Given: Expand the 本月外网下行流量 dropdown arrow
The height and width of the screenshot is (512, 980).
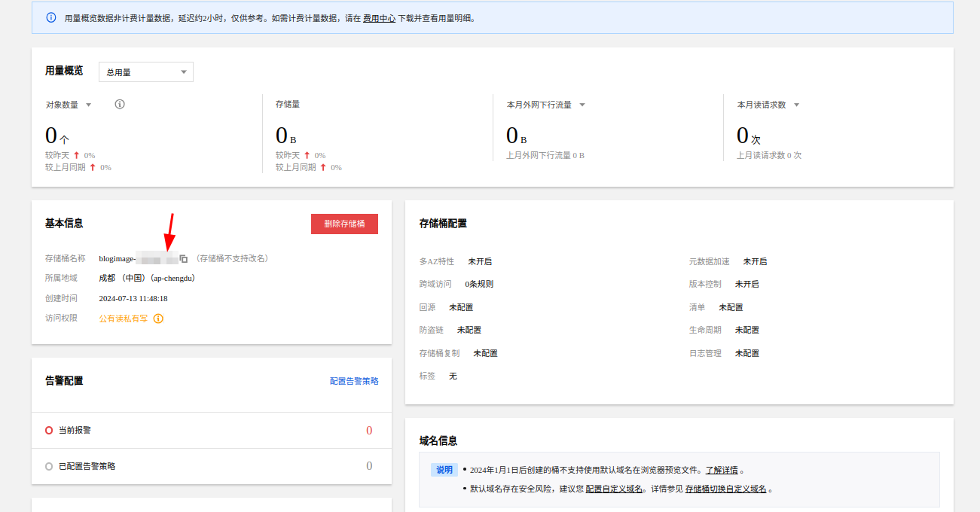Looking at the screenshot, I should (582, 105).
